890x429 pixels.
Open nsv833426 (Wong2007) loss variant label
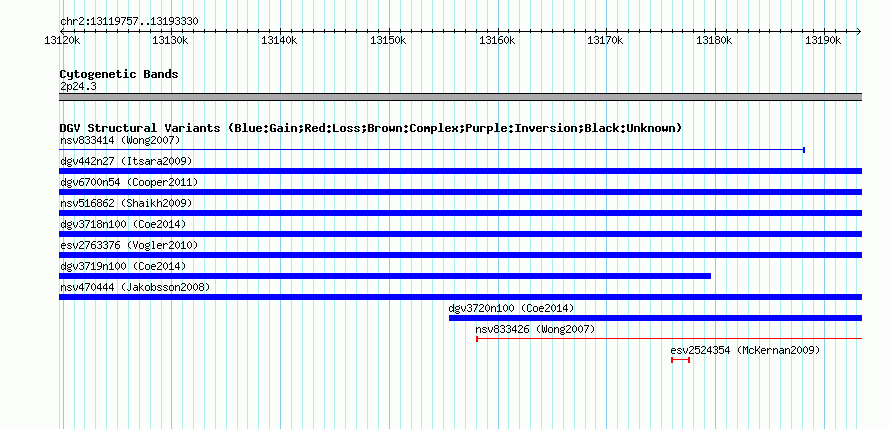[x=535, y=329]
